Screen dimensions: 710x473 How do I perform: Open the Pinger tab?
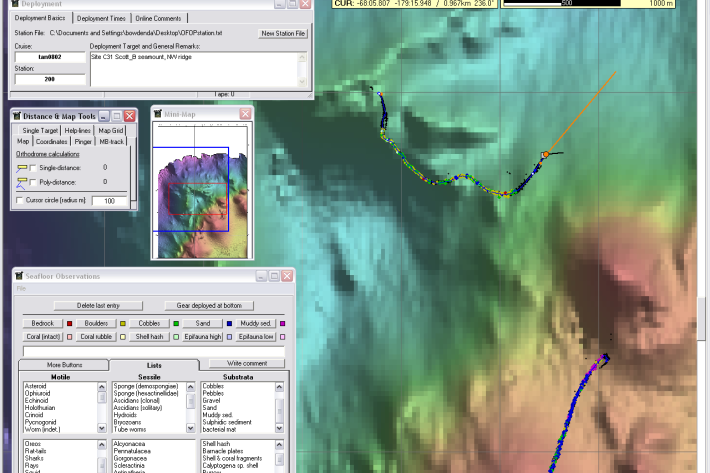tap(82, 141)
